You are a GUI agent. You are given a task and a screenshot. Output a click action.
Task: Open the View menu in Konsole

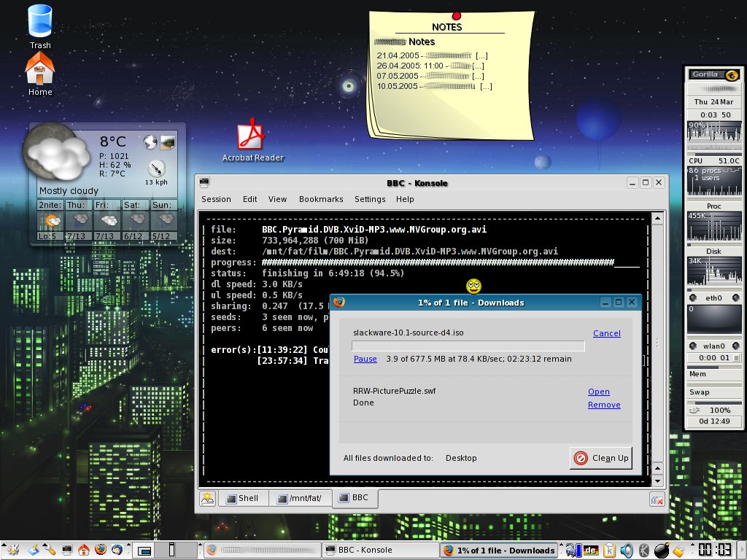(x=277, y=199)
